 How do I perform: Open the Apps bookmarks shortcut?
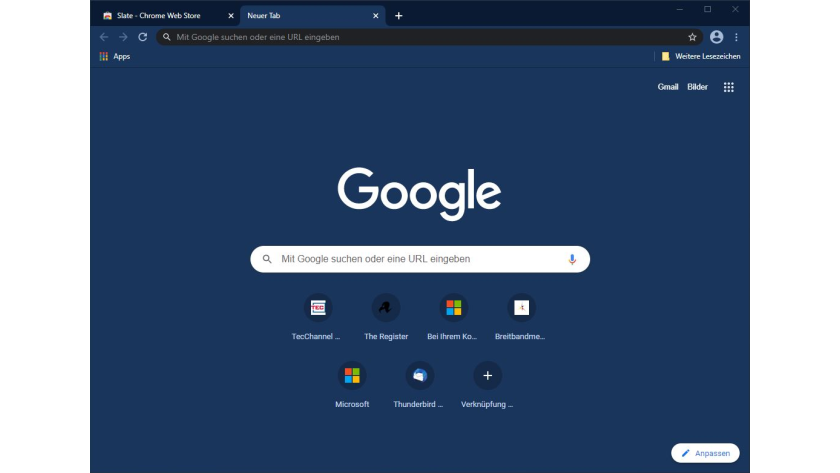pos(115,57)
